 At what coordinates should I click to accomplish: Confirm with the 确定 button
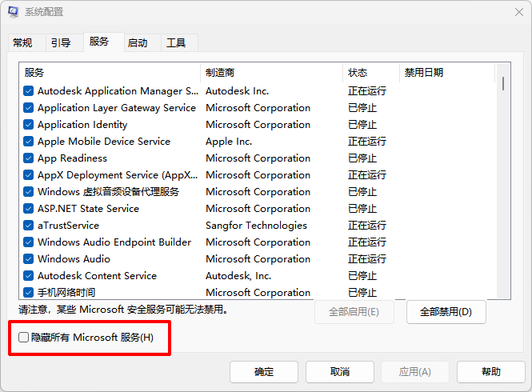(x=264, y=372)
